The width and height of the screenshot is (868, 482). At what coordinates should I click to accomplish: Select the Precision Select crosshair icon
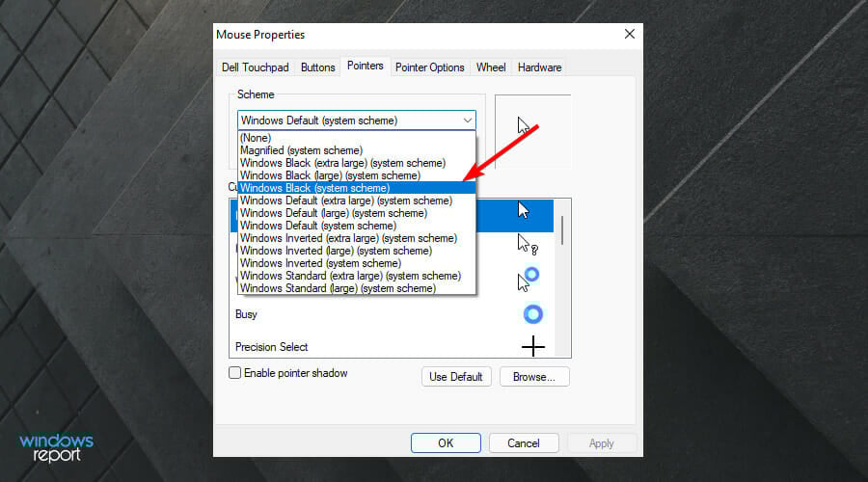point(533,346)
